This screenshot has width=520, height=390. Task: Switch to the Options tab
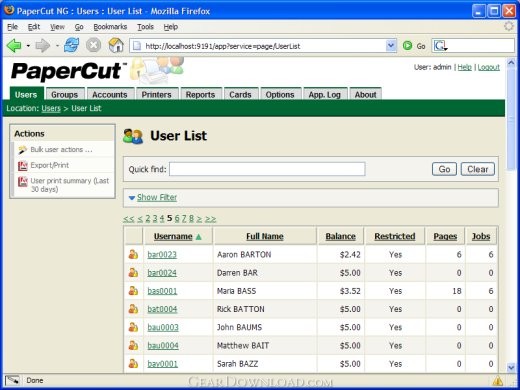(x=280, y=94)
